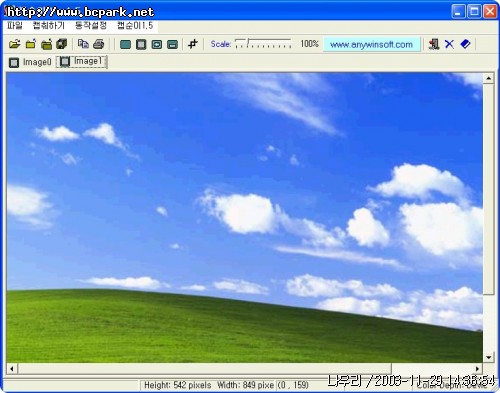Click the 100% scale value
This screenshot has height=393, width=500.
pos(309,44)
